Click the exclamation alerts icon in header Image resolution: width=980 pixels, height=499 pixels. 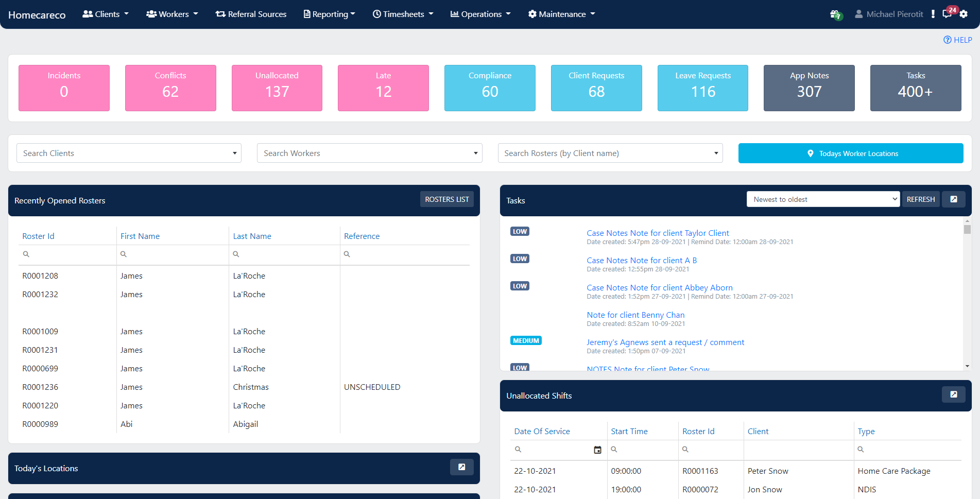pyautogui.click(x=933, y=14)
